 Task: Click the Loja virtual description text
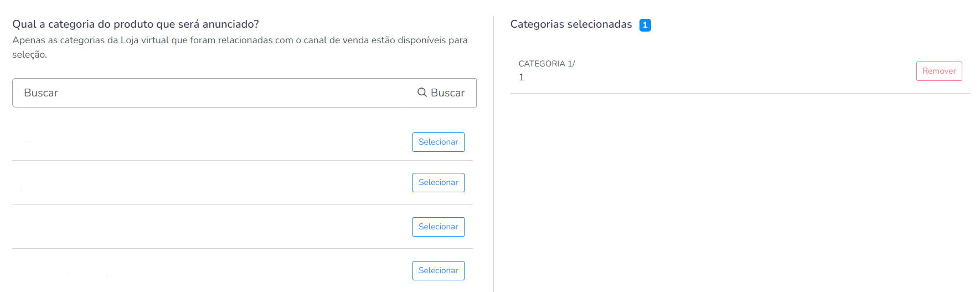[x=240, y=47]
